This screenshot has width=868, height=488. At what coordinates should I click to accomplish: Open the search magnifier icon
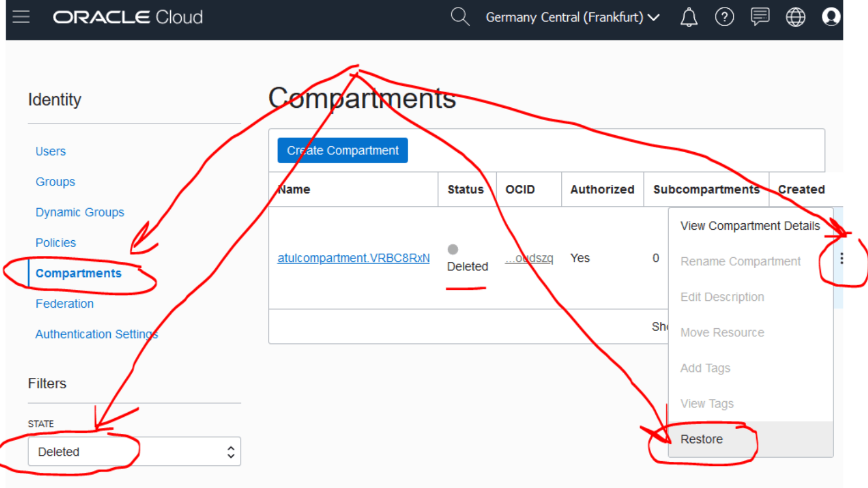460,17
